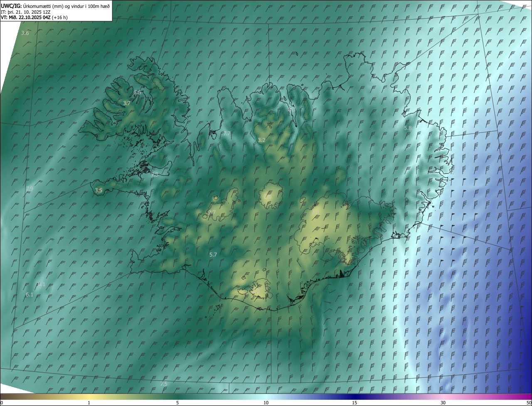Click the "6.1" value in the southwest sea

[x=30, y=294]
